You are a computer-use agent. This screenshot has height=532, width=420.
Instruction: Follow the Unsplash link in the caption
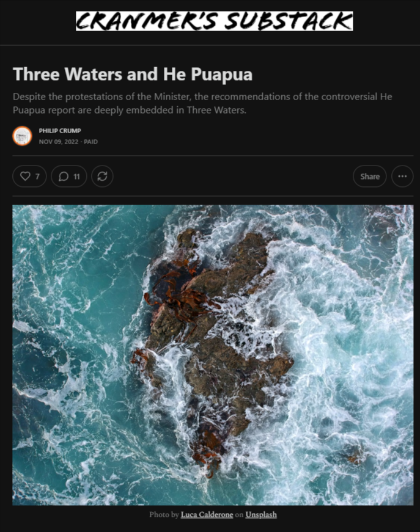coord(261,514)
